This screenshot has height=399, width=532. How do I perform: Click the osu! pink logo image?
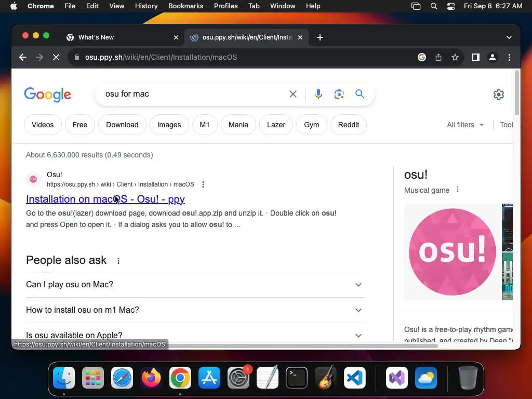point(453,252)
